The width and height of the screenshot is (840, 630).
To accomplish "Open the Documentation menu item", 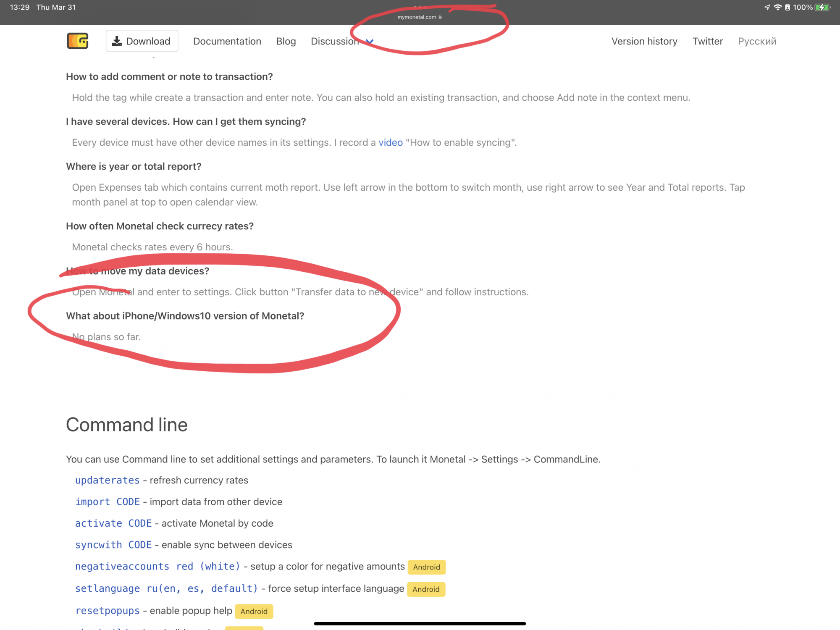I will point(227,41).
